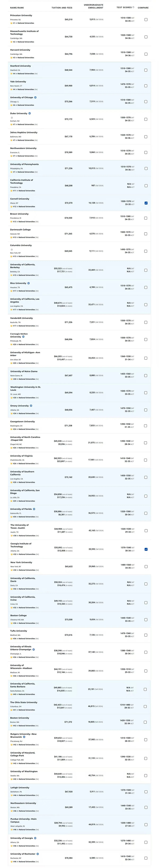Click the blue badge next to Urbana-Champaign
Image resolution: width=159 pixels, height=868 pixels.
[34, 649]
